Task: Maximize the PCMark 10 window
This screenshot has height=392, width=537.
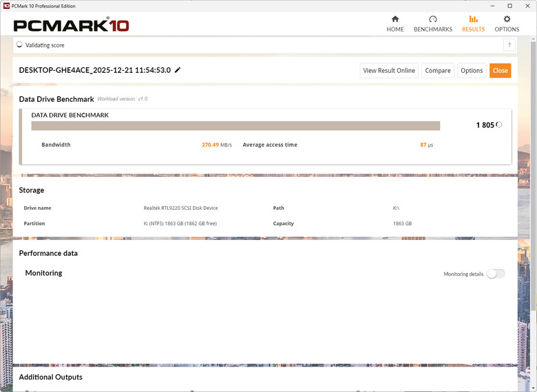Action: [x=510, y=6]
